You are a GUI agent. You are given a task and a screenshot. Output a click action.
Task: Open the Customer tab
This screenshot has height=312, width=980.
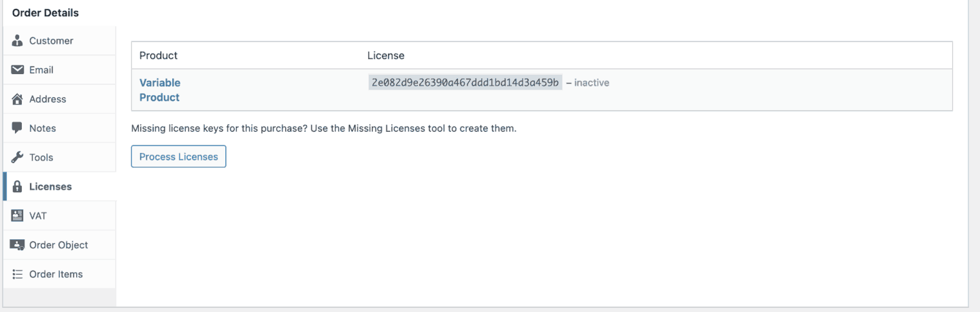point(59,41)
